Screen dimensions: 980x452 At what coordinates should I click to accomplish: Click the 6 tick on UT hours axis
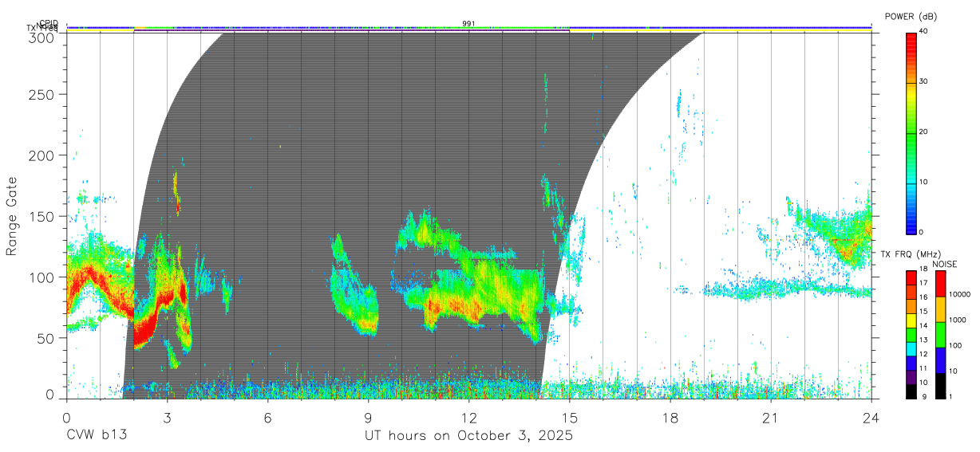pyautogui.click(x=267, y=417)
